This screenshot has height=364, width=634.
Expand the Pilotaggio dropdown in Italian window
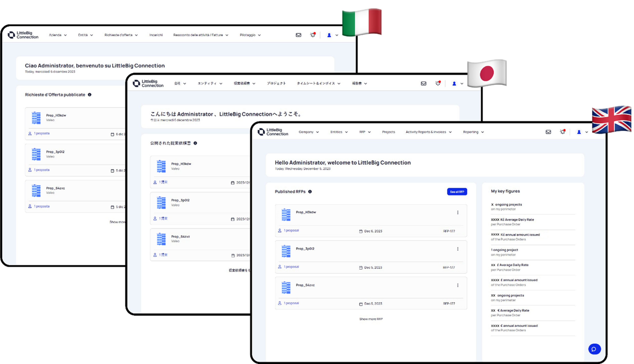tap(250, 35)
